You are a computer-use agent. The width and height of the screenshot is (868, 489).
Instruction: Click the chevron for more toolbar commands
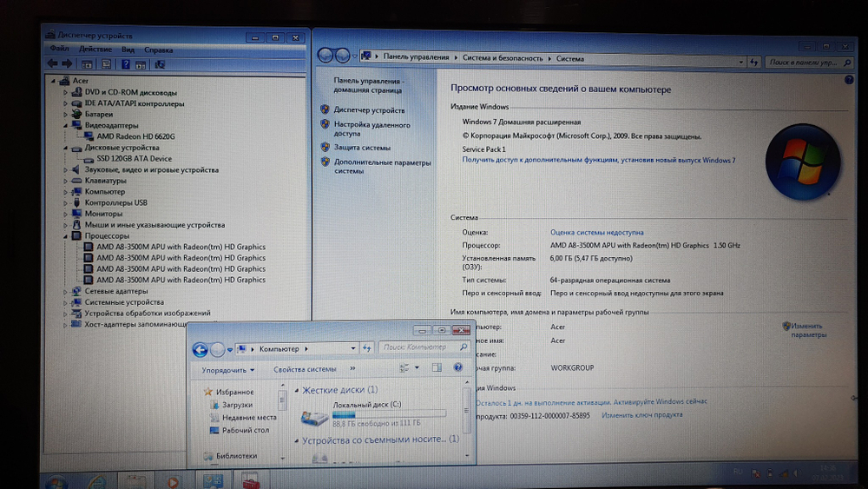coord(352,368)
